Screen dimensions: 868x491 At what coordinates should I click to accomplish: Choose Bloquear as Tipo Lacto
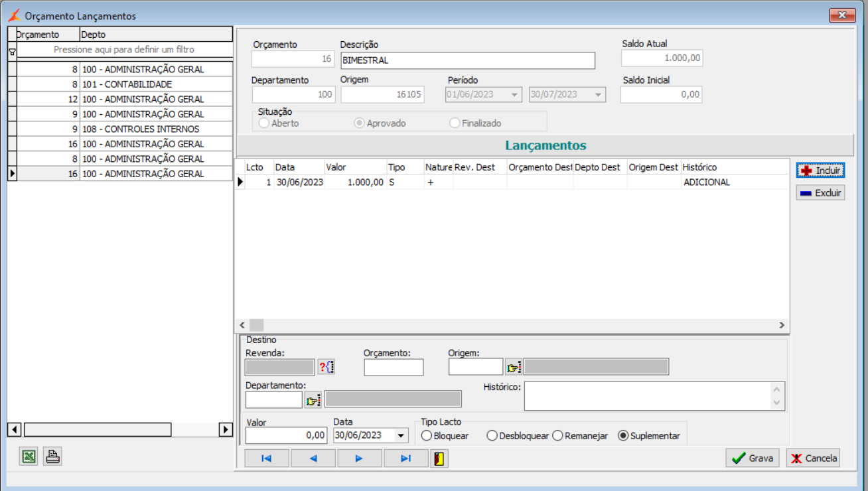tap(445, 436)
